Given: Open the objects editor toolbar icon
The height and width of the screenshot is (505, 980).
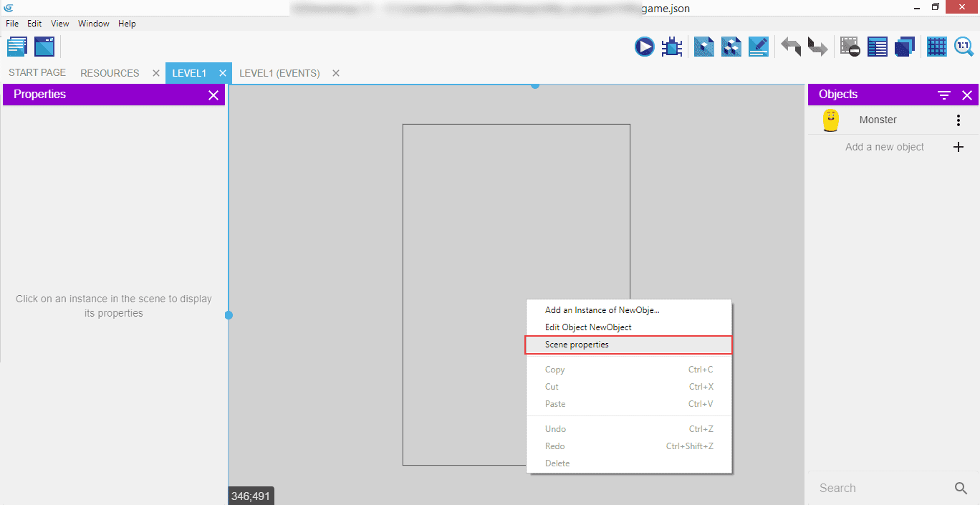Looking at the screenshot, I should [x=703, y=47].
